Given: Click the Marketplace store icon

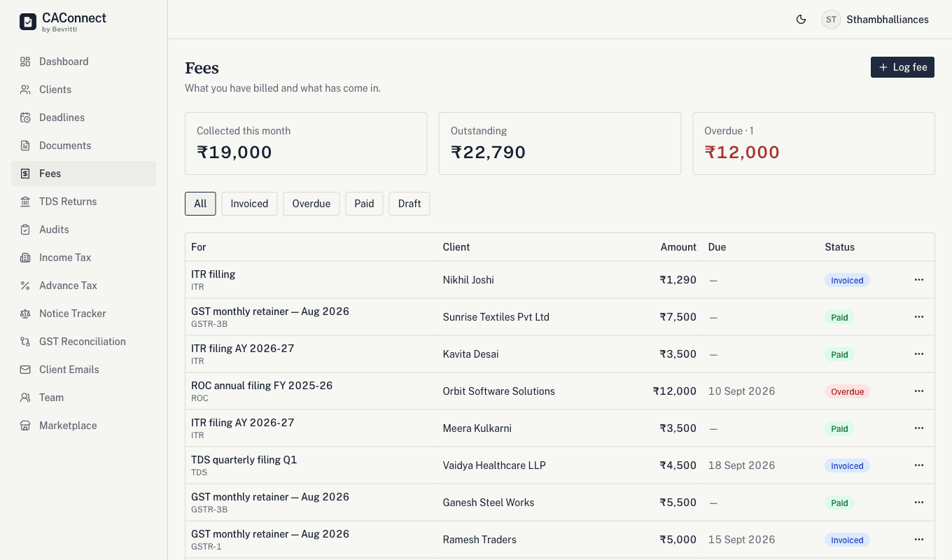Looking at the screenshot, I should pyautogui.click(x=25, y=426).
